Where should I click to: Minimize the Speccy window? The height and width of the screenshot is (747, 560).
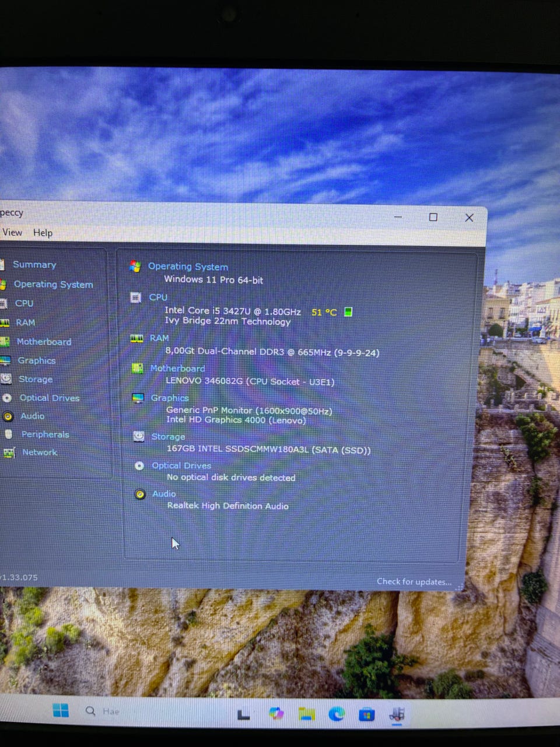(x=398, y=217)
